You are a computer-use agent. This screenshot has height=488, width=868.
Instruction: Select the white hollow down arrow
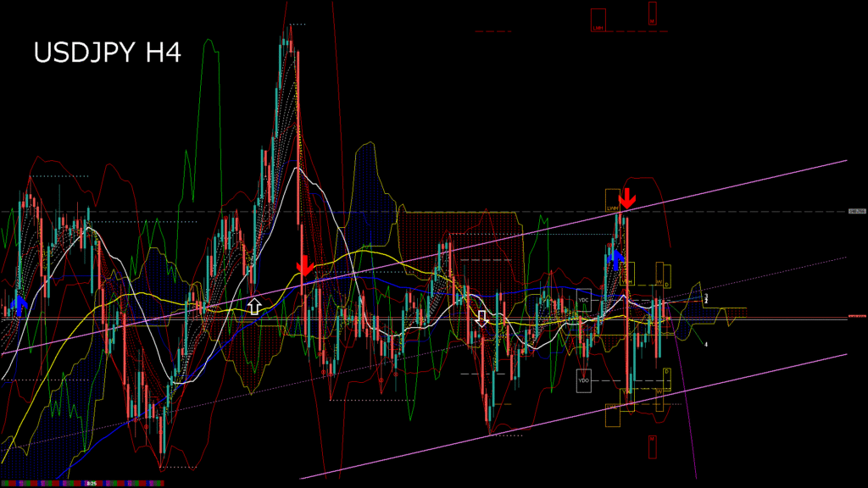tap(482, 318)
